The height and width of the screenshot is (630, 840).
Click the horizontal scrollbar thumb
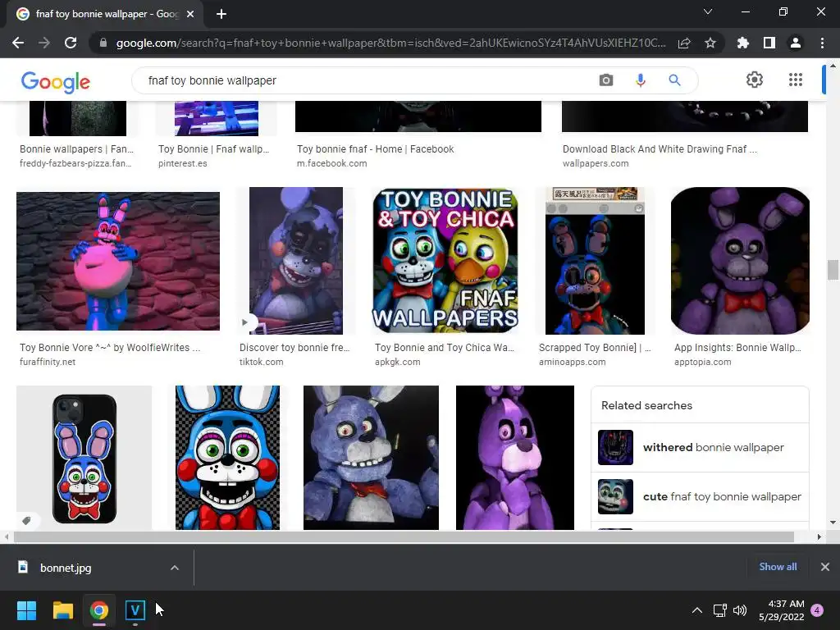tap(404, 536)
